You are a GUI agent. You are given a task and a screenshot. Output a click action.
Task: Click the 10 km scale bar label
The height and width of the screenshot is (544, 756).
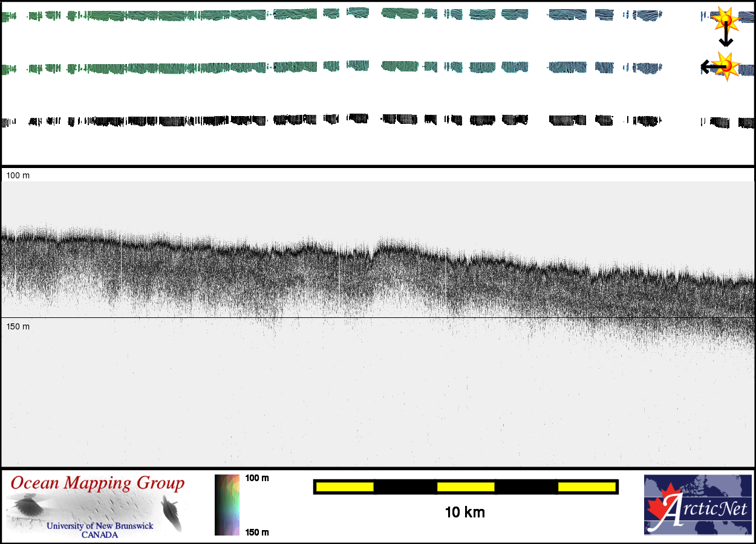pos(464,513)
